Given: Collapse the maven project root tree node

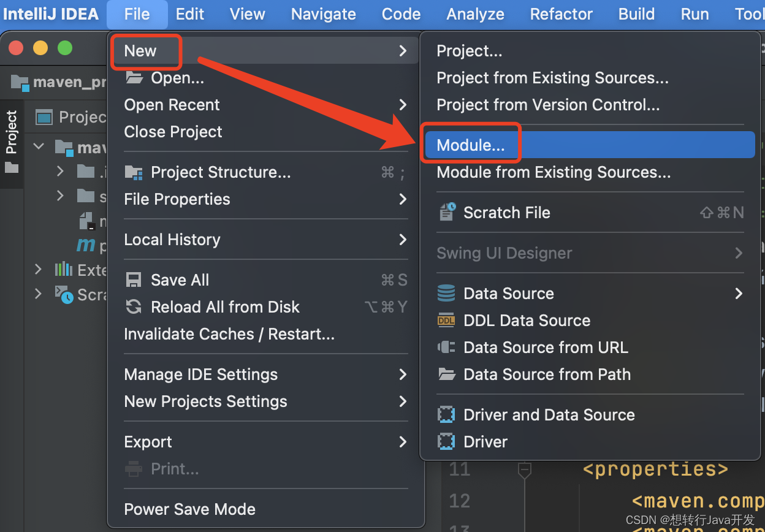Looking at the screenshot, I should (x=39, y=147).
